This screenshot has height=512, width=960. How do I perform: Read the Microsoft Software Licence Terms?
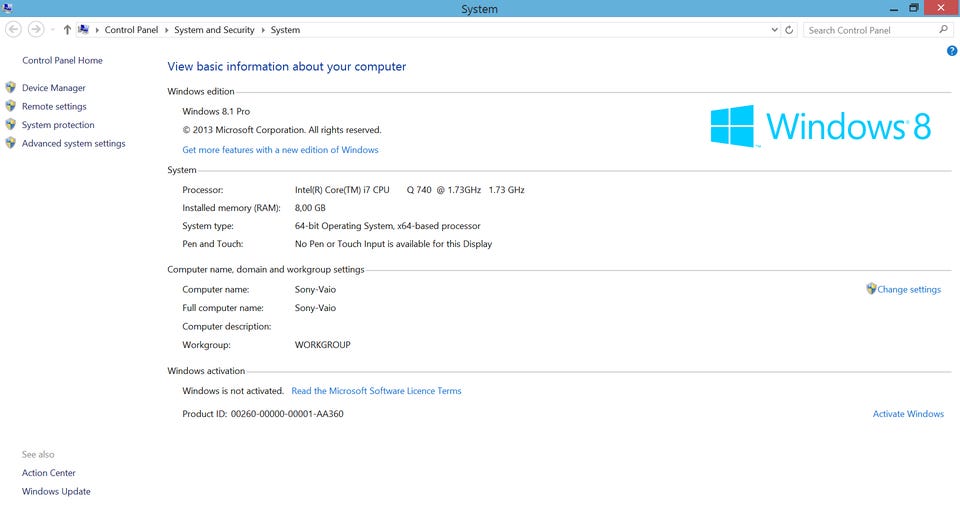pyautogui.click(x=376, y=391)
